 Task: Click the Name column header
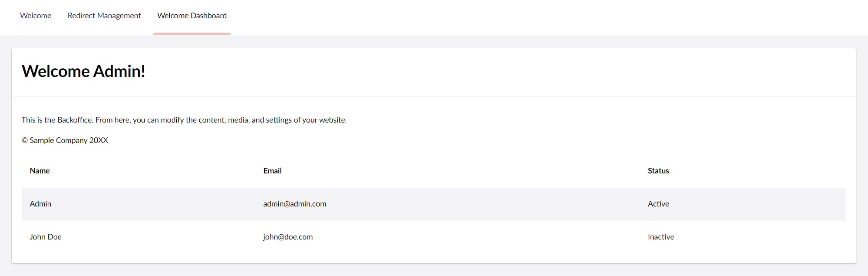(40, 171)
